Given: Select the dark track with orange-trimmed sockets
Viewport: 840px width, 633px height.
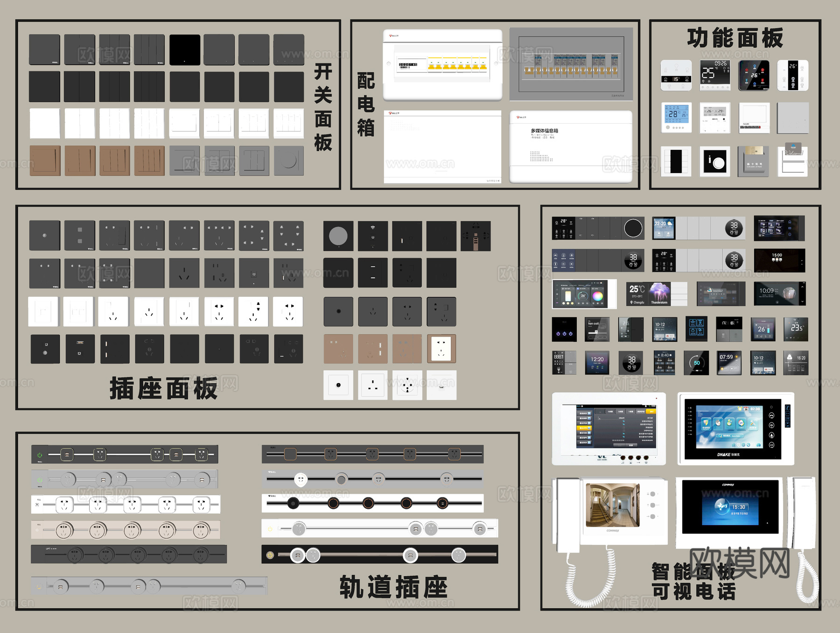Looking at the screenshot, I should 372,454.
